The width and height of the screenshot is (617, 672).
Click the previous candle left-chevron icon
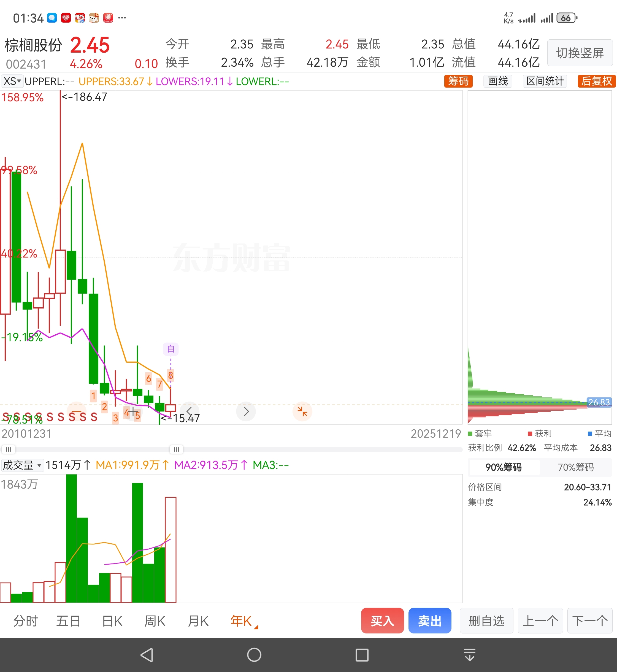point(189,411)
